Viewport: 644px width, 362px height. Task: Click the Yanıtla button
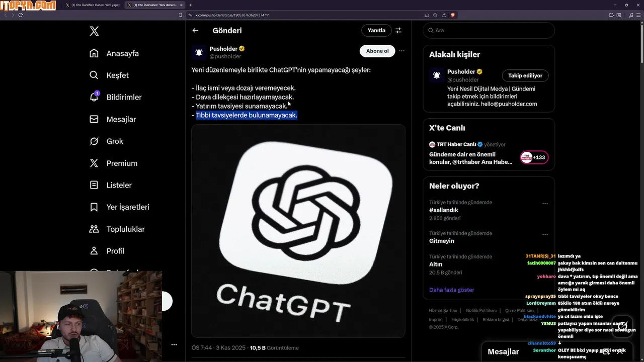coord(376,31)
